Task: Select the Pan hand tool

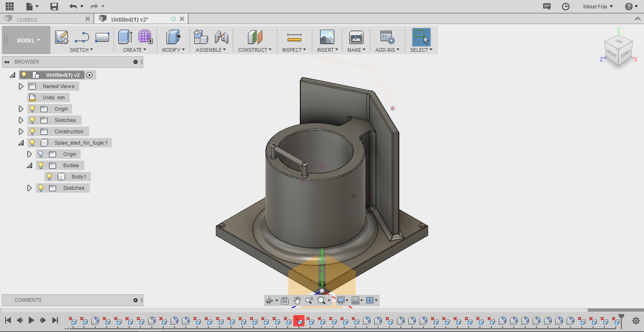Action: (x=297, y=300)
